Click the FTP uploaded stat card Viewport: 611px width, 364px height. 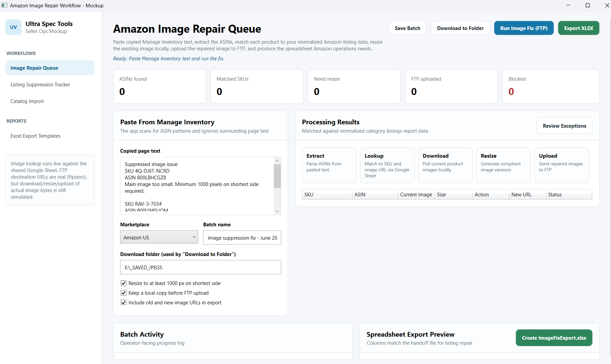coord(451,86)
